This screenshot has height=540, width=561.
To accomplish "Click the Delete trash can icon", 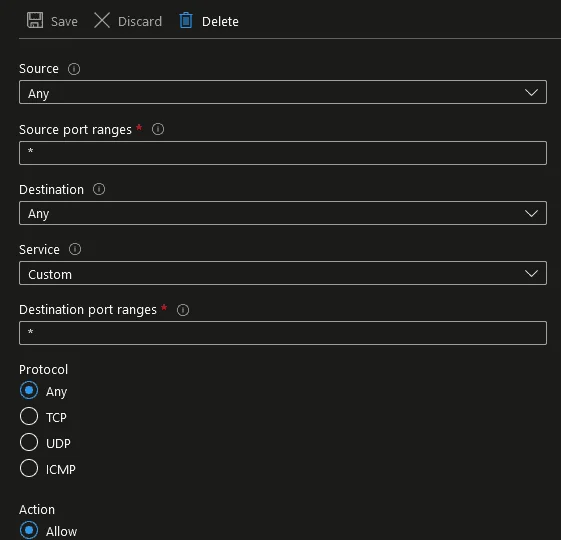I will click(186, 20).
